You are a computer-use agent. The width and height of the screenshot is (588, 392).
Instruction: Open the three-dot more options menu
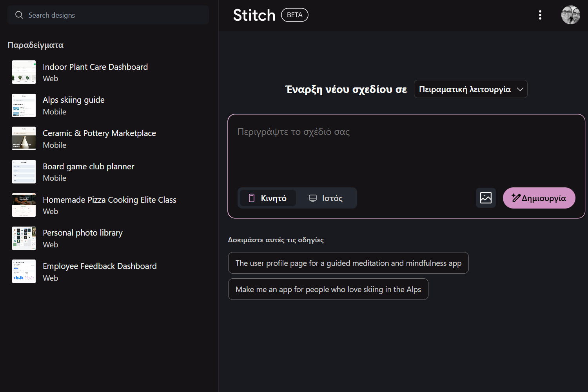540,15
